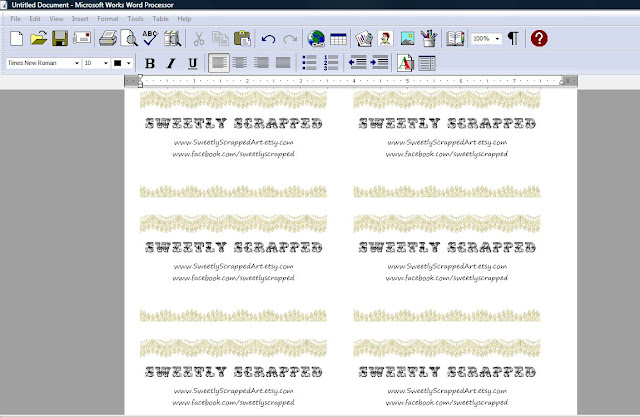
Task: Toggle italic formatting
Action: point(171,63)
